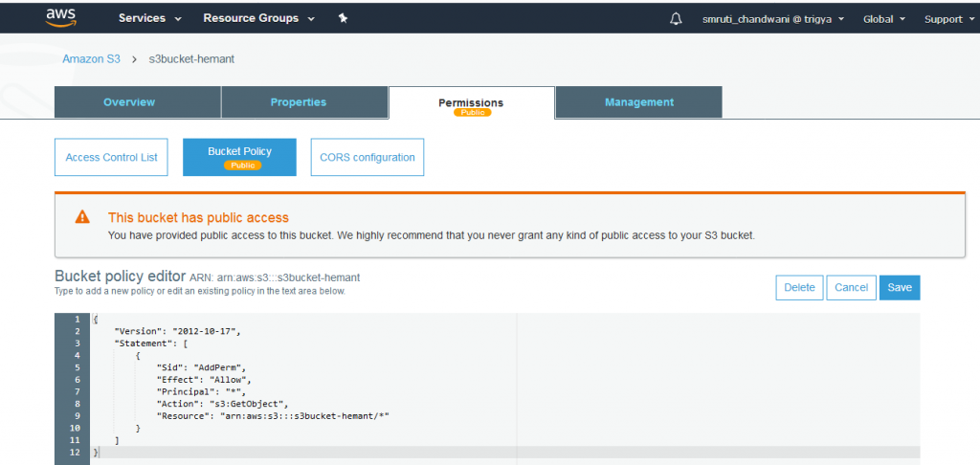The image size is (980, 465).
Task: Open CORS configuration section
Action: [x=367, y=157]
